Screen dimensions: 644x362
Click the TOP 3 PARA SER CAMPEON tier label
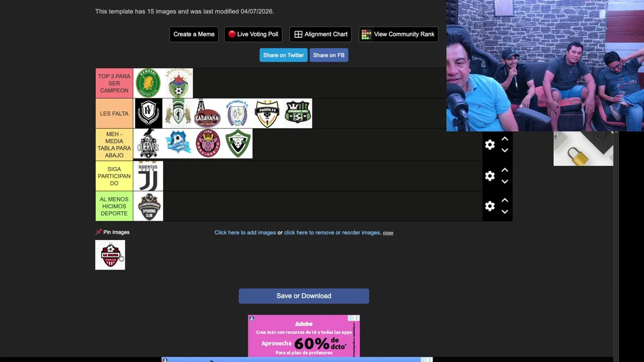114,83
